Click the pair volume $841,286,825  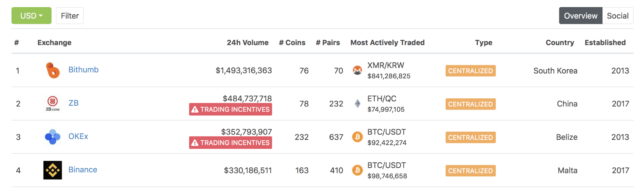point(389,76)
